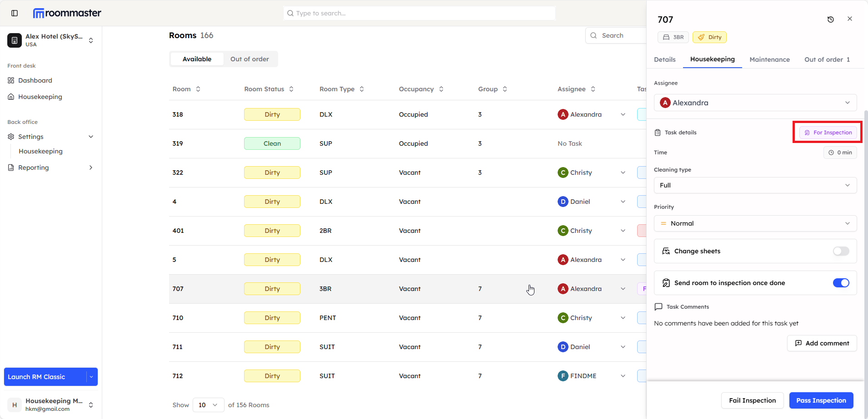The width and height of the screenshot is (868, 419).
Task: Click the roommaster logo
Action: [67, 13]
